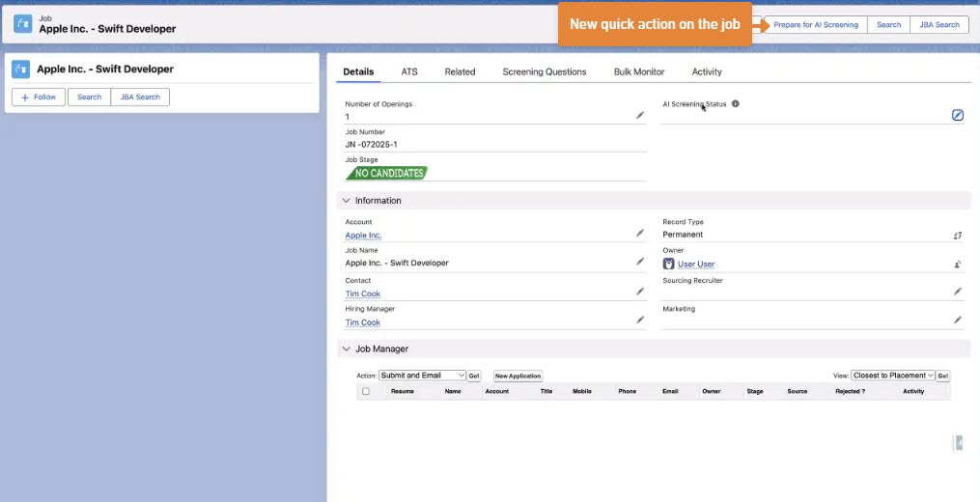Collapse the Information section
This screenshot has height=502, width=980.
(346, 201)
